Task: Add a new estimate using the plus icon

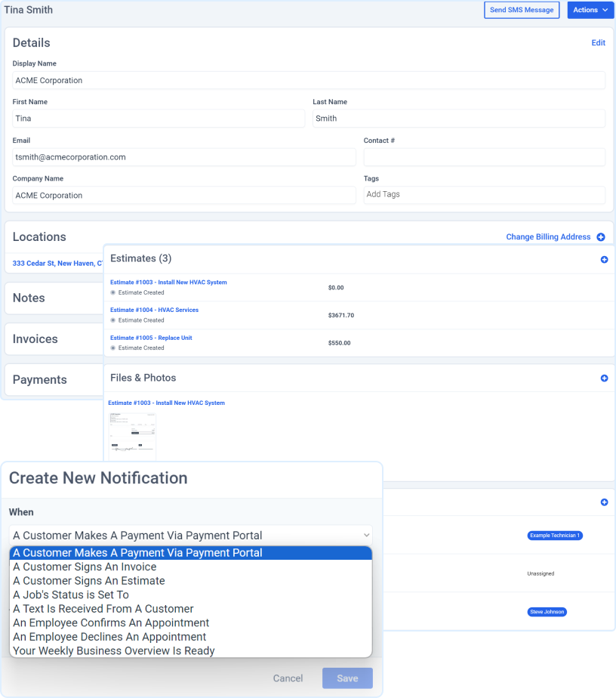Action: coord(603,259)
